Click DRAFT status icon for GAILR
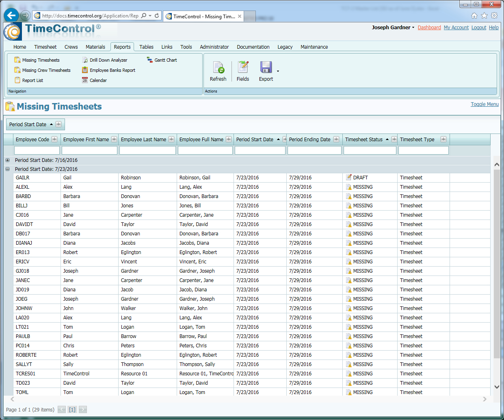The image size is (504, 420). click(349, 177)
